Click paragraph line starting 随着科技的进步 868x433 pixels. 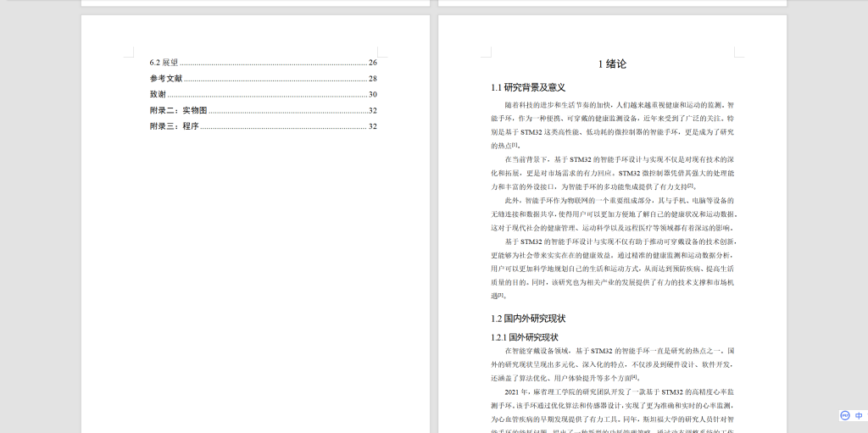(x=620, y=105)
